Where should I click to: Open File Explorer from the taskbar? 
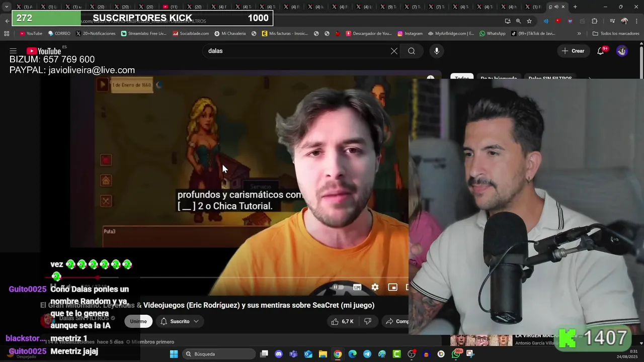click(x=323, y=354)
